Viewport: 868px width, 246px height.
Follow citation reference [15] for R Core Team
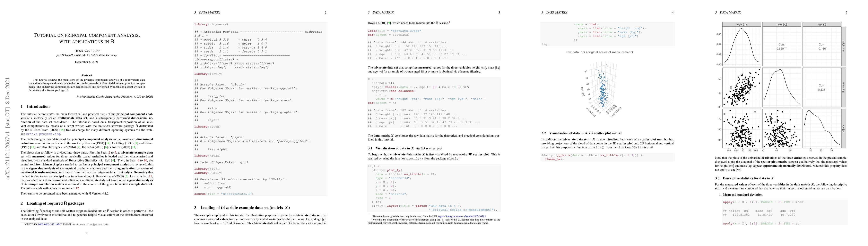pyautogui.click(x=62, y=130)
